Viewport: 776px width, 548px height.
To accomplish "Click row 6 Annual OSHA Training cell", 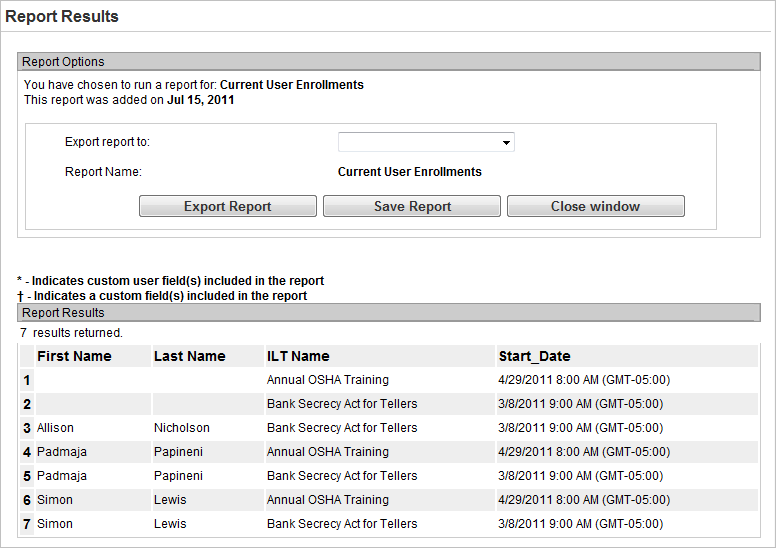I will click(x=327, y=500).
